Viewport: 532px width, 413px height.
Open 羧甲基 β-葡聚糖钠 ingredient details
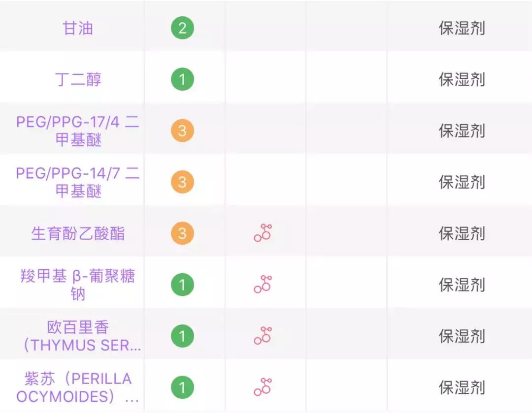[78, 285]
